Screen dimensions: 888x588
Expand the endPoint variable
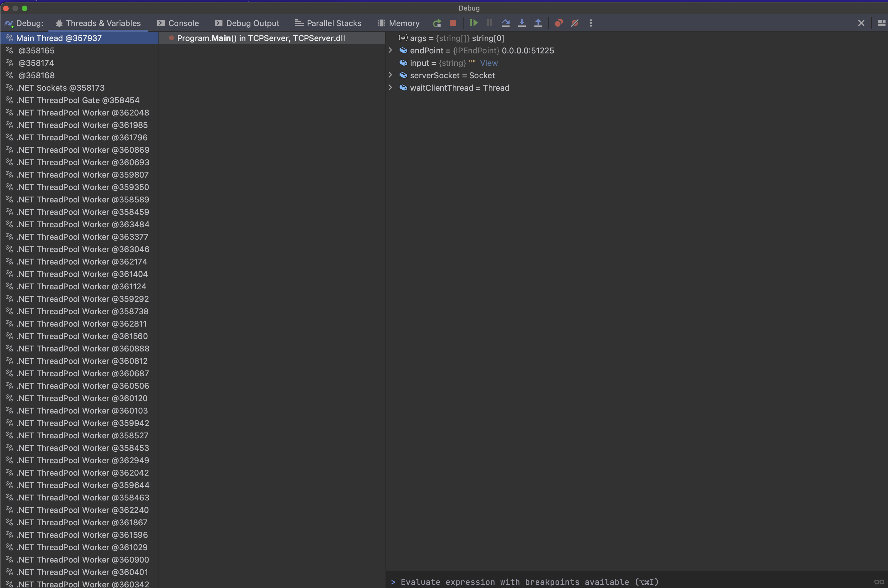[390, 50]
